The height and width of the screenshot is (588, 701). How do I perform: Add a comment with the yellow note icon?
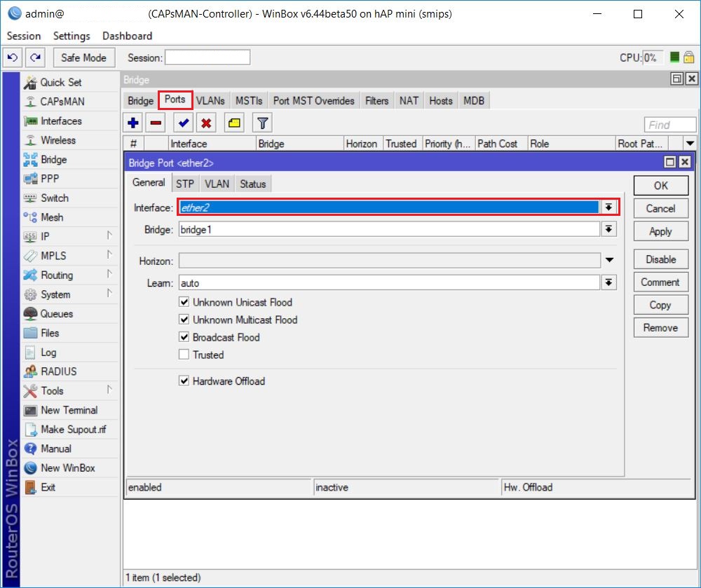click(234, 123)
